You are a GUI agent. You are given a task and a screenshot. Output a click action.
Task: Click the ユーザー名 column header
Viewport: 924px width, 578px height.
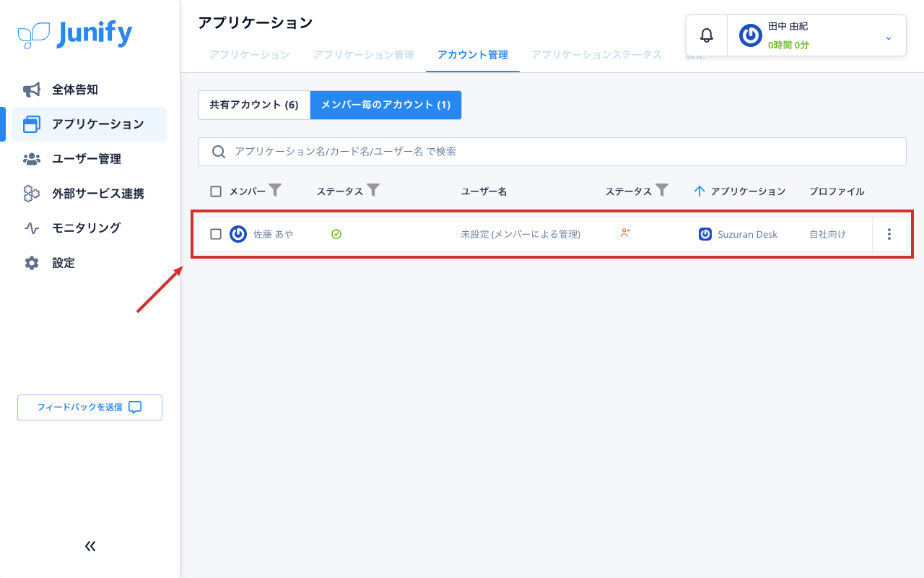click(484, 191)
